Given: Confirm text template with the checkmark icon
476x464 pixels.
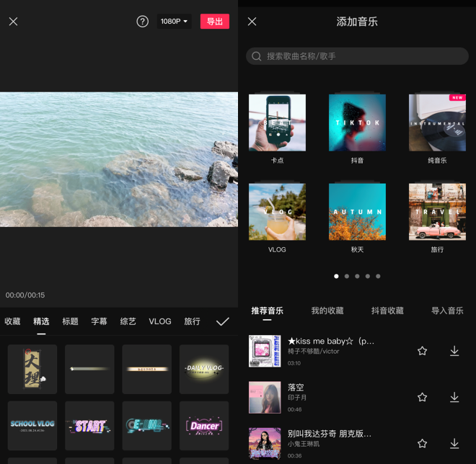Looking at the screenshot, I should coord(223,321).
